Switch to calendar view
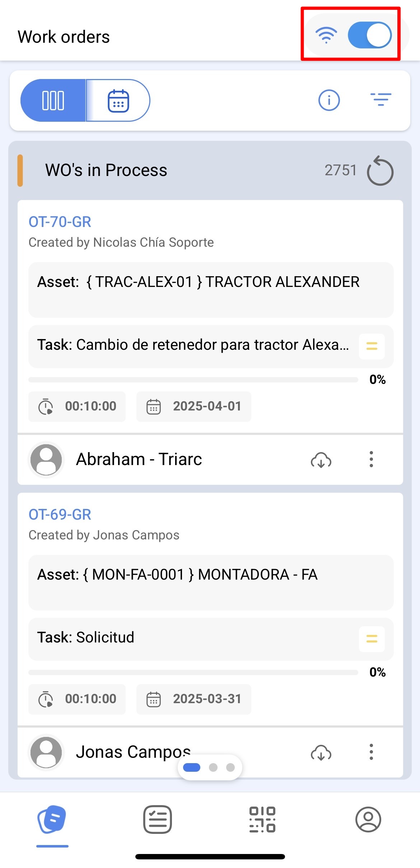This screenshot has width=420, height=868. click(x=118, y=101)
